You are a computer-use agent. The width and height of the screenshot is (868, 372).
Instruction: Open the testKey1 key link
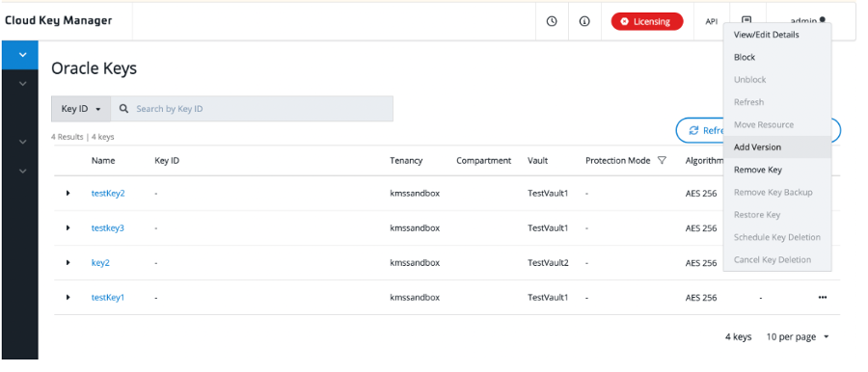(x=108, y=297)
